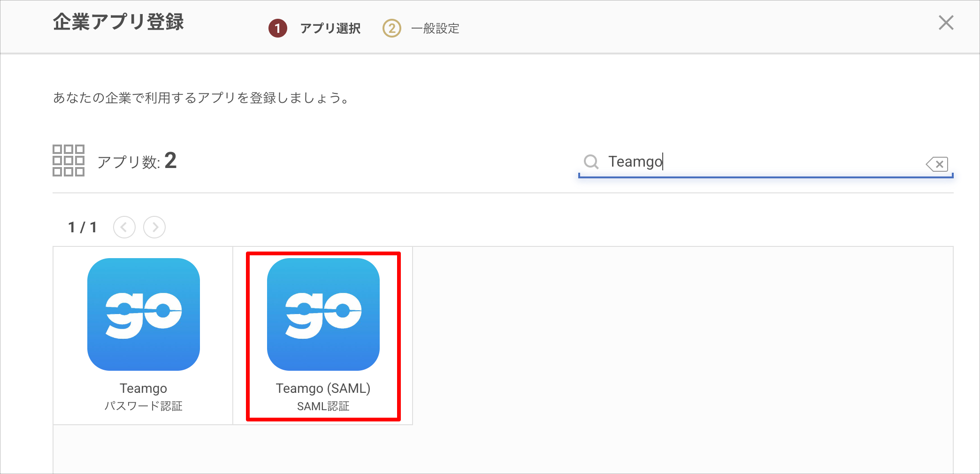Click the アプリ数: 2 count text
This screenshot has width=980, height=474.
(137, 161)
